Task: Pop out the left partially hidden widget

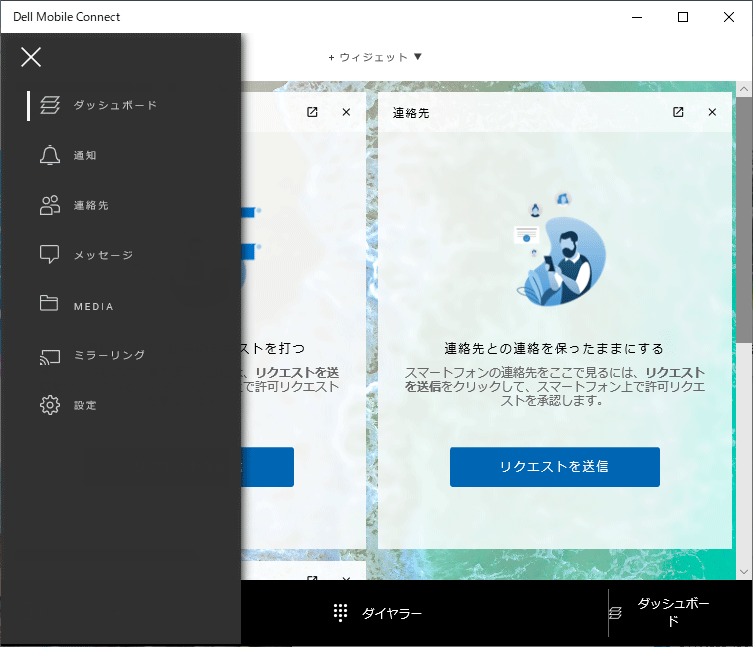Action: (312, 112)
